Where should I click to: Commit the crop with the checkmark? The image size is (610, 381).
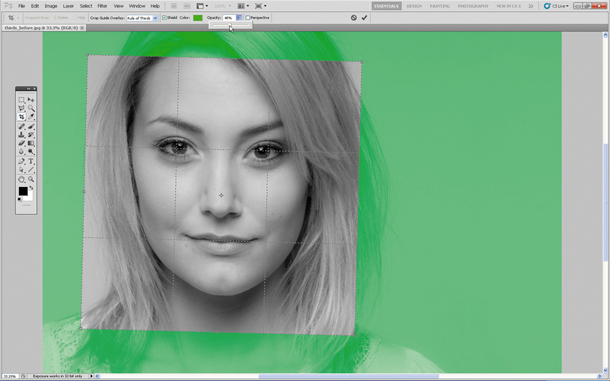[x=364, y=18]
